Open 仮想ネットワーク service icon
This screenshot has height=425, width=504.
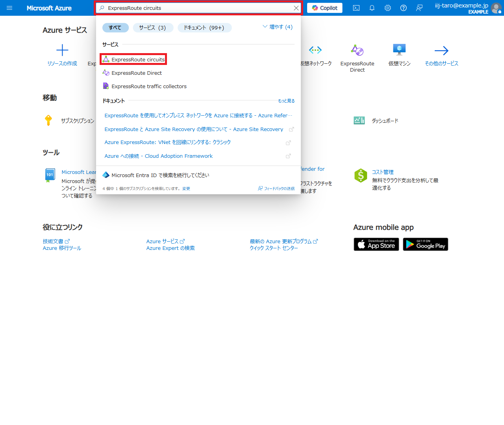pyautogui.click(x=315, y=50)
